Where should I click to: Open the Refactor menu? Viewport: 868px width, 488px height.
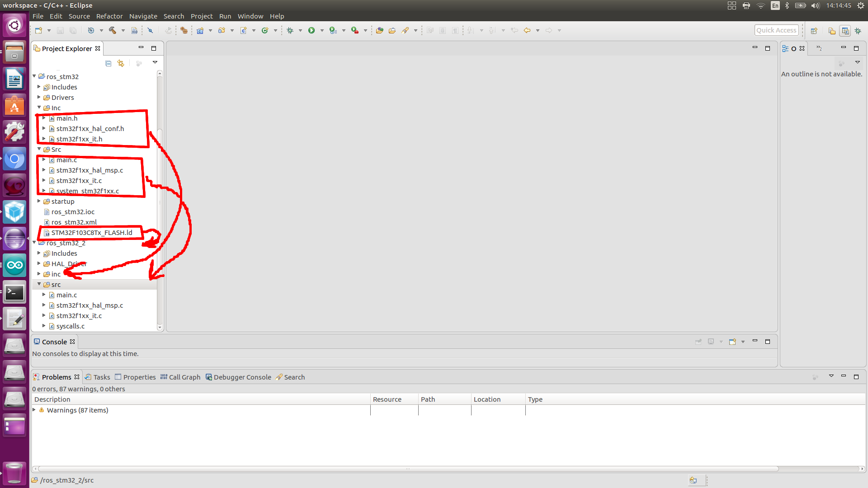(109, 16)
